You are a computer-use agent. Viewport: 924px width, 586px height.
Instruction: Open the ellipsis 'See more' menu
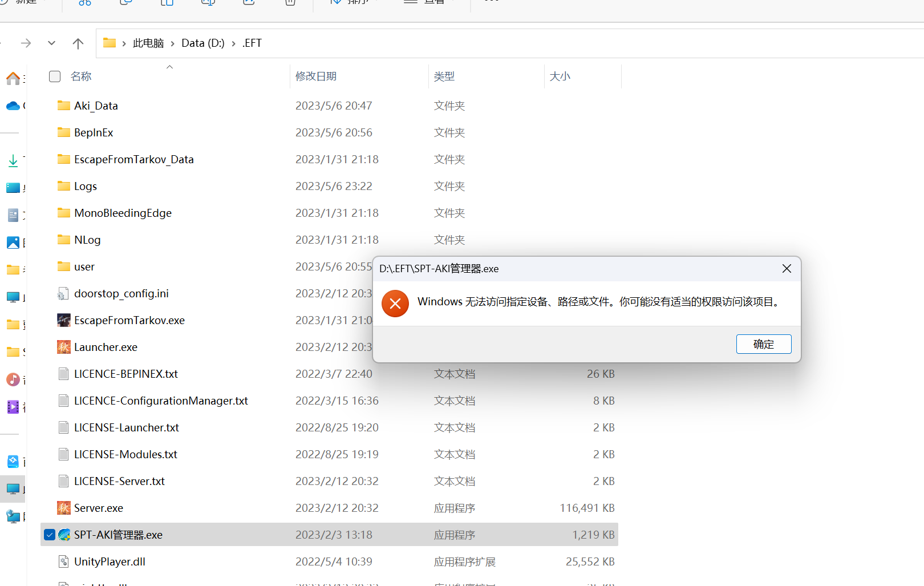(492, 2)
